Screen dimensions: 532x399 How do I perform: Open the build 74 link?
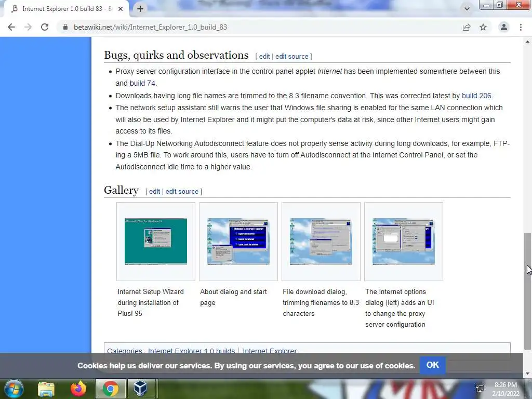pyautogui.click(x=142, y=83)
